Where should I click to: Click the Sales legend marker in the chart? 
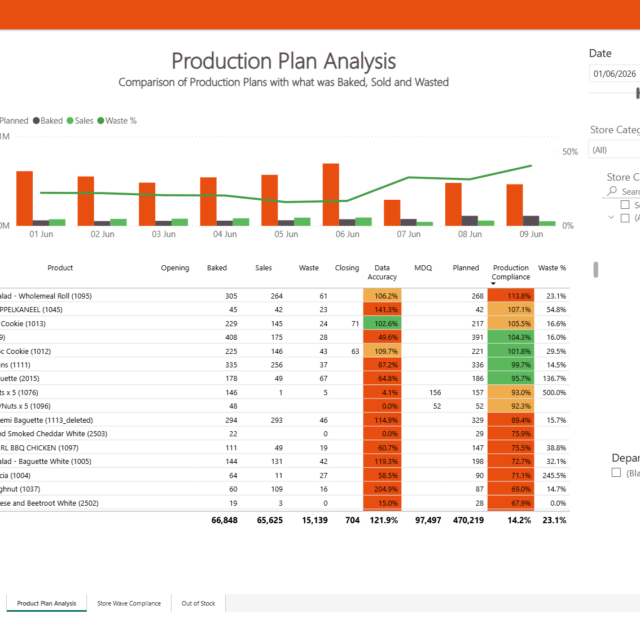70,121
